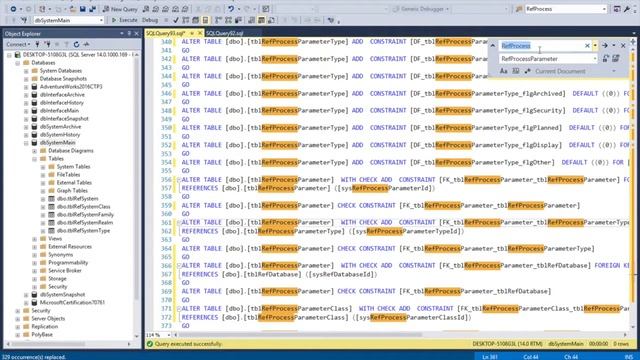Collapse code block at line 356

[178, 180]
